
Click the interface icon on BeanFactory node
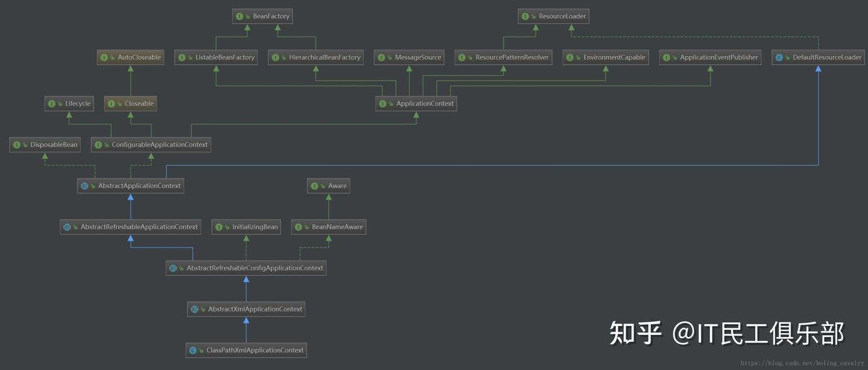[238, 16]
